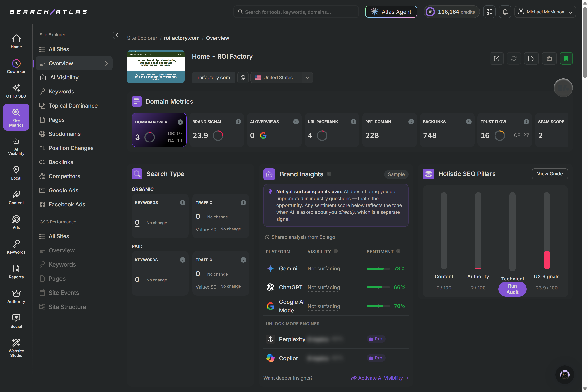
Task: Show Backlinks info icon
Action: pos(469,122)
